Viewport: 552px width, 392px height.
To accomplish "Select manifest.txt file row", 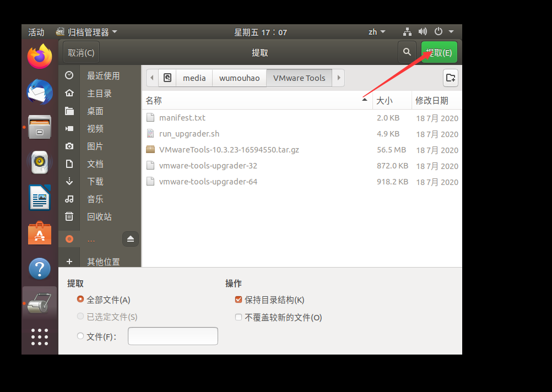I will tap(302, 118).
